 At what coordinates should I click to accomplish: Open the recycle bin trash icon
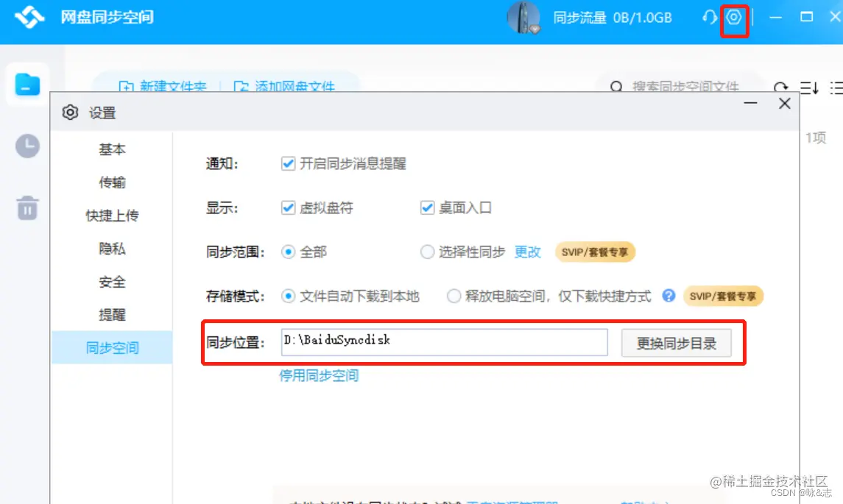(x=27, y=208)
